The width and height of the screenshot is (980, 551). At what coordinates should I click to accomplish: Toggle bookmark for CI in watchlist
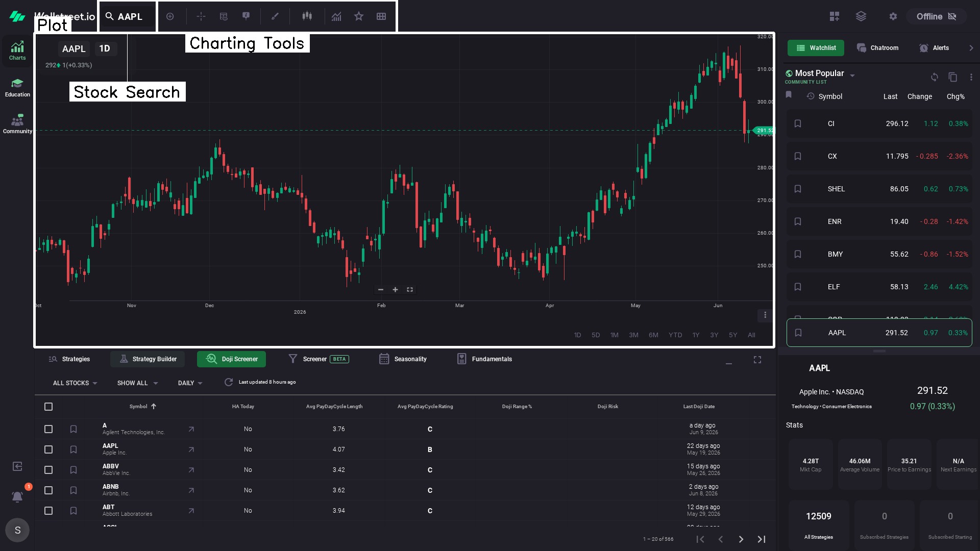coord(798,123)
